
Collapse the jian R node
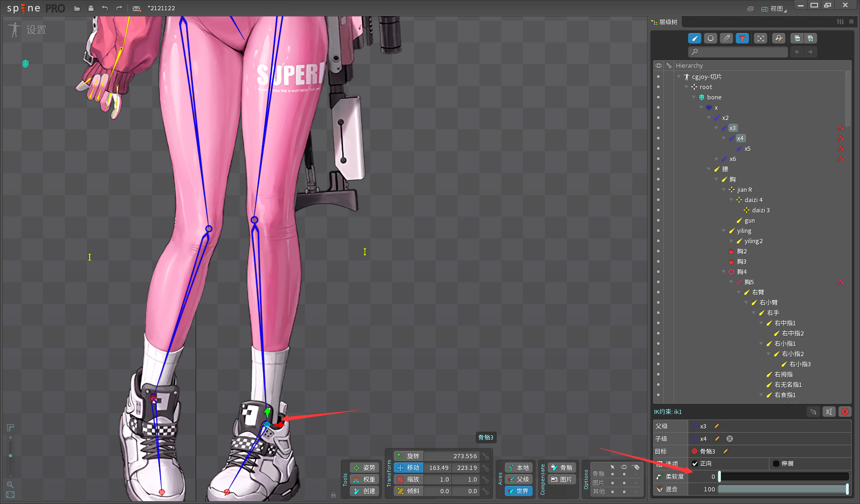coord(724,189)
